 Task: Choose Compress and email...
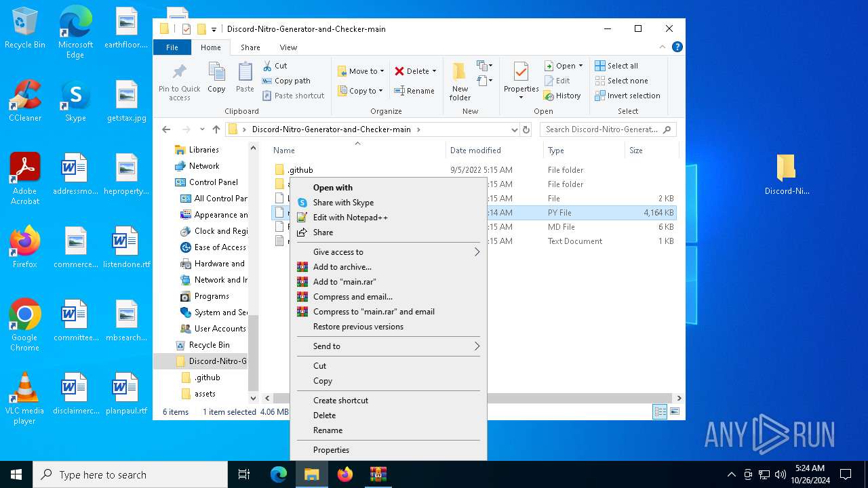coord(388,297)
